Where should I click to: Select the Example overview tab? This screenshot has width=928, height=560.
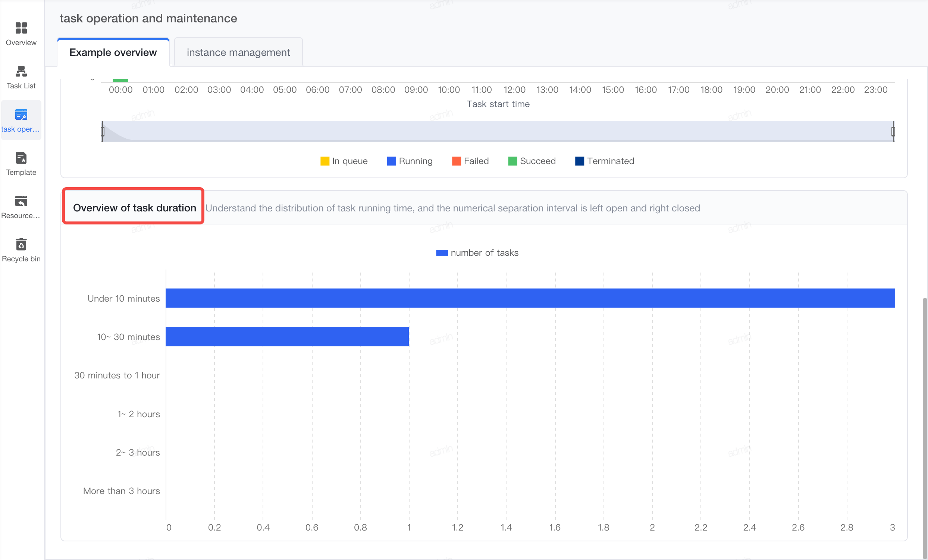click(113, 52)
